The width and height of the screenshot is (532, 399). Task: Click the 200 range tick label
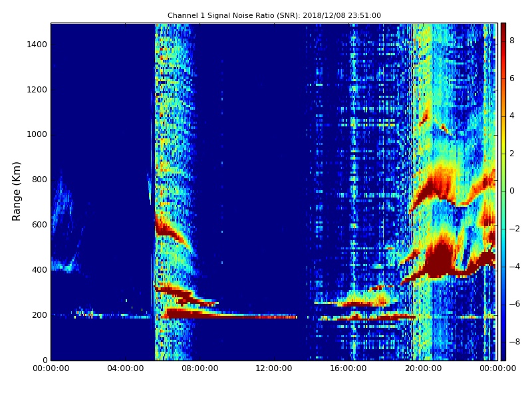[x=39, y=315]
